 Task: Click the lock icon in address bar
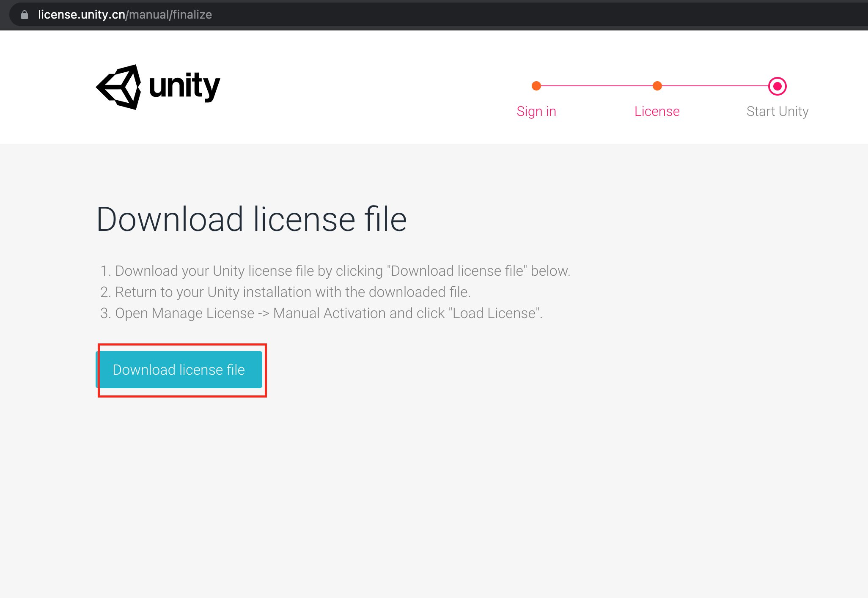point(25,15)
